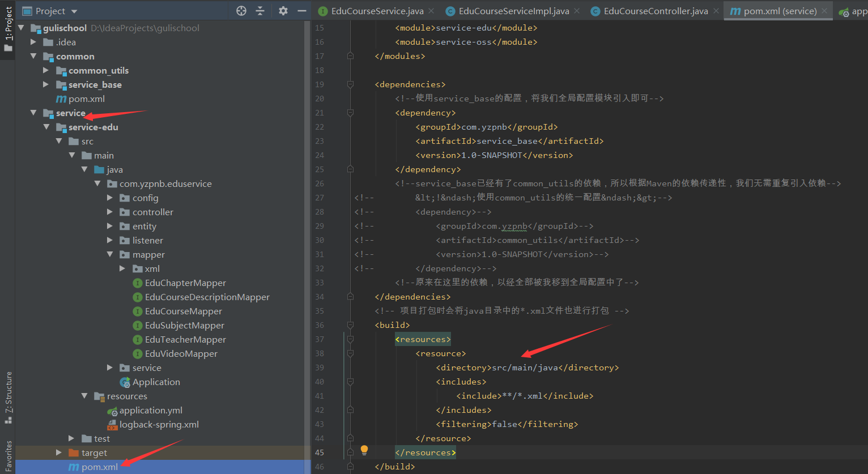868x474 pixels.
Task: Open the Project view dropdown
Action: (74, 11)
